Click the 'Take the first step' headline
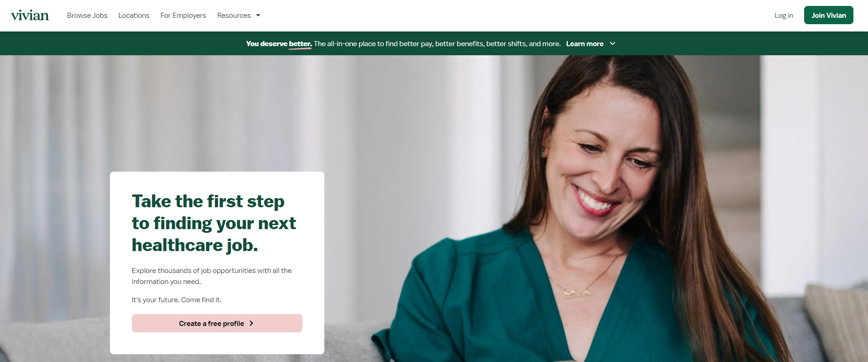 pyautogui.click(x=208, y=201)
